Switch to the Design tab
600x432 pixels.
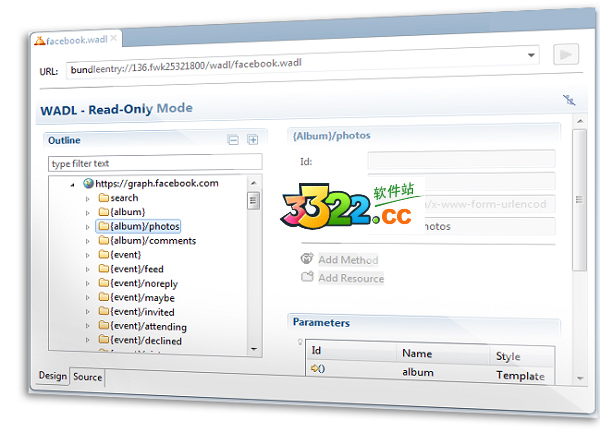coord(53,375)
